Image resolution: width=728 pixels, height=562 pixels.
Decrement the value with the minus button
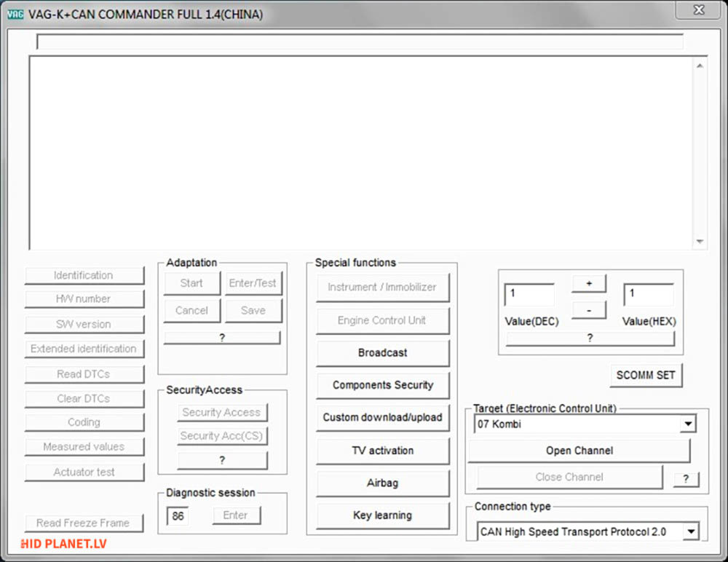[x=589, y=309]
